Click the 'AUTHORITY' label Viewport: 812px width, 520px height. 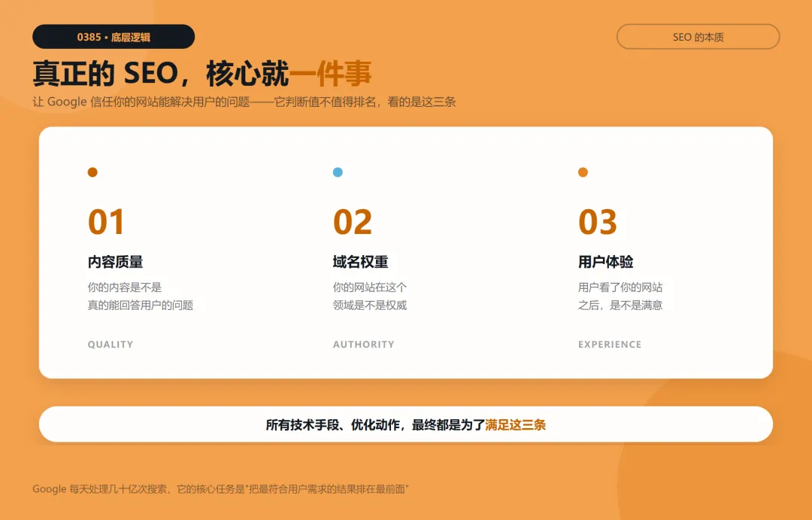click(364, 344)
